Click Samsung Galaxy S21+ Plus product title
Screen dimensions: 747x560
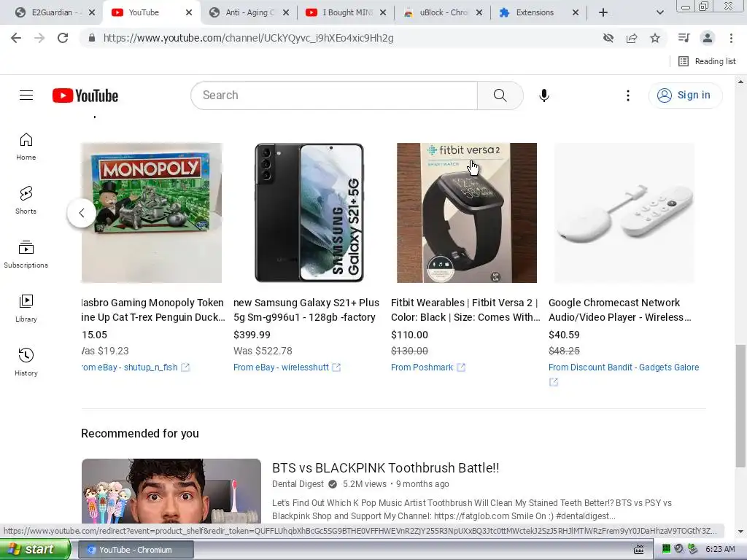pos(306,310)
